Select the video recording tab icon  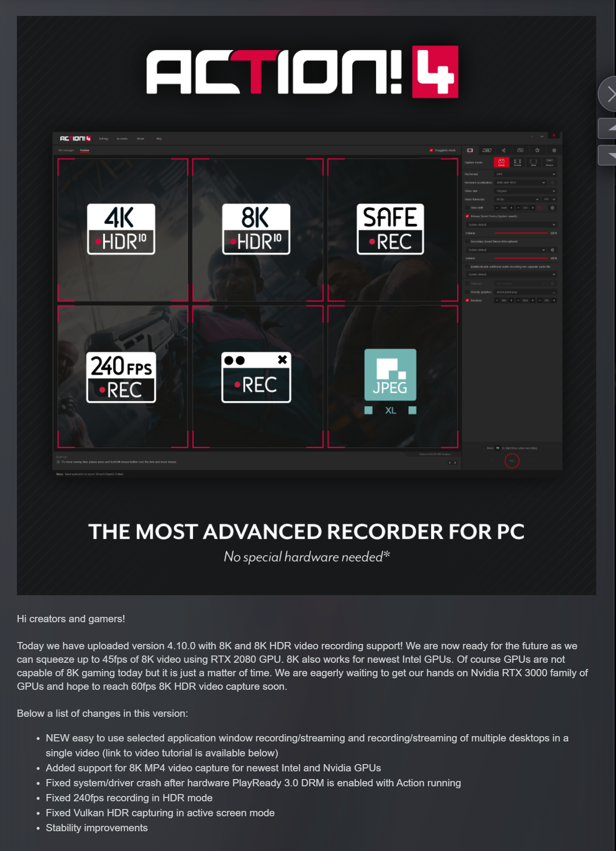point(470,150)
